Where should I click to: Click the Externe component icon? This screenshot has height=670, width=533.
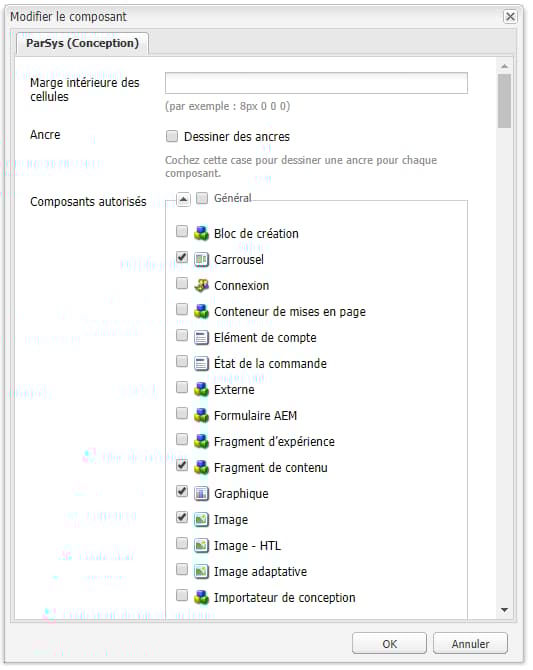point(201,390)
